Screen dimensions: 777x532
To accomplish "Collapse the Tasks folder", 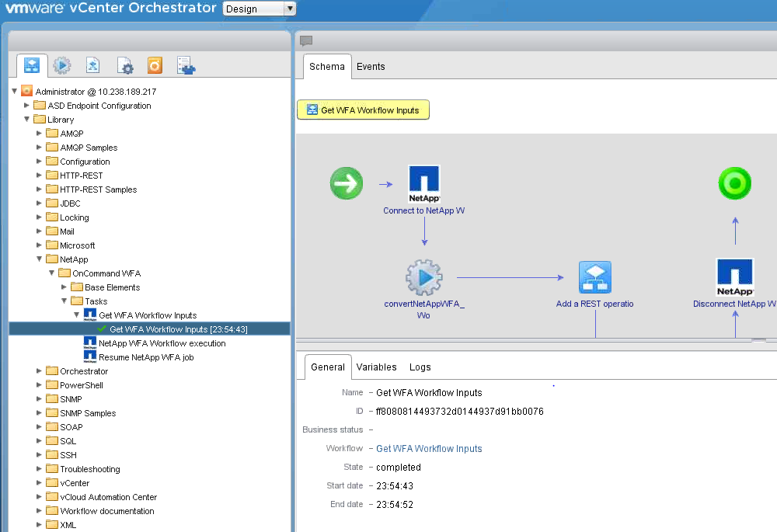I will point(64,301).
